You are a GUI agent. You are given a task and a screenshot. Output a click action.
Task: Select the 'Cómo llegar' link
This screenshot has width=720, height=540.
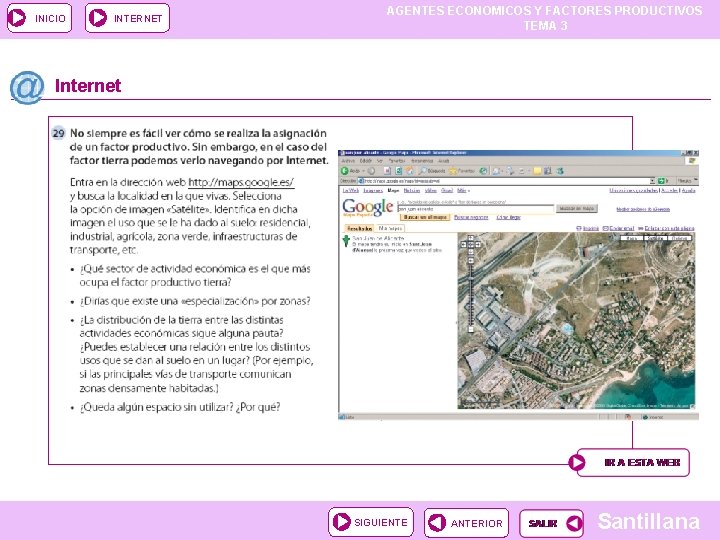coord(508,217)
